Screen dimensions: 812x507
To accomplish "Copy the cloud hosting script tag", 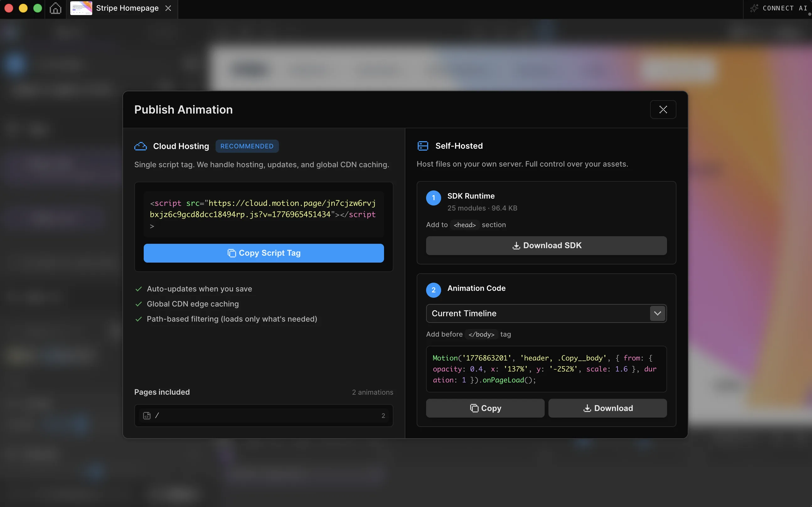I will click(x=264, y=253).
